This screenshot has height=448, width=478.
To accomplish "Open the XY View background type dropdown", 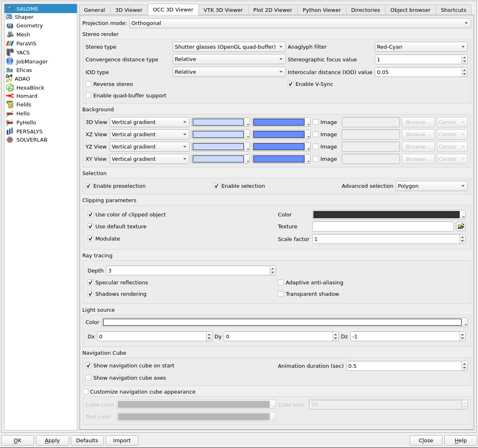I will pyautogui.click(x=149, y=159).
